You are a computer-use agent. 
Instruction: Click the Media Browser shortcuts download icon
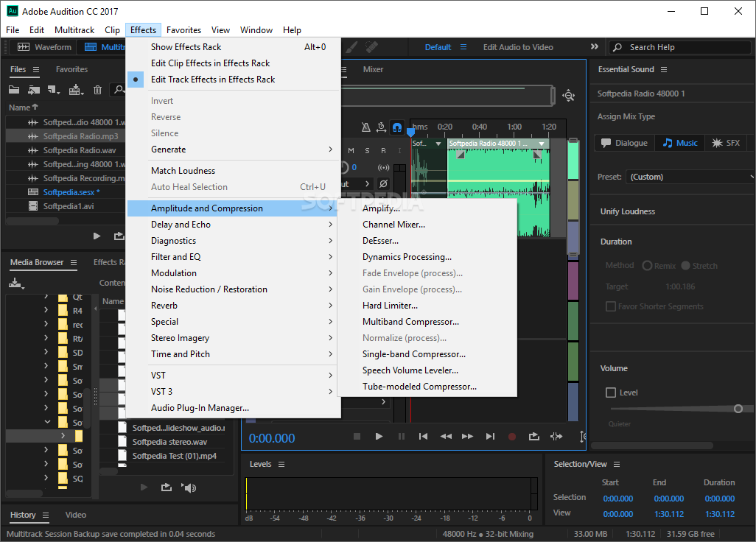[16, 284]
